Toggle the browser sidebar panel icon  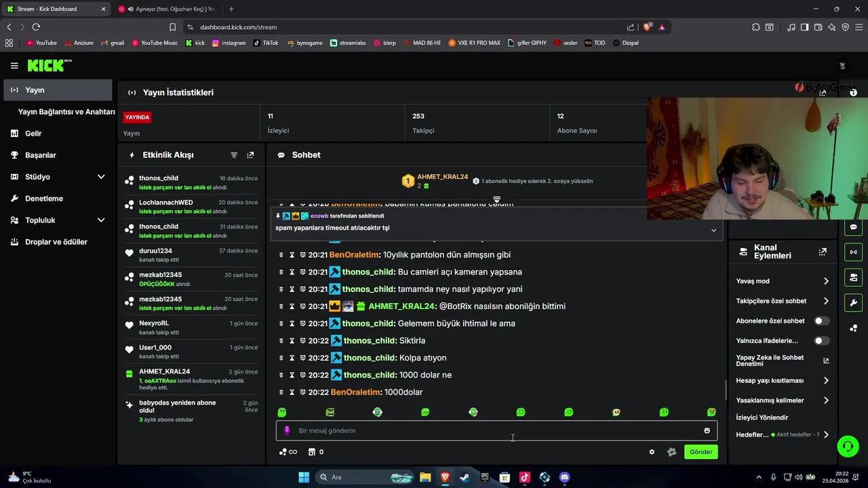(x=804, y=27)
